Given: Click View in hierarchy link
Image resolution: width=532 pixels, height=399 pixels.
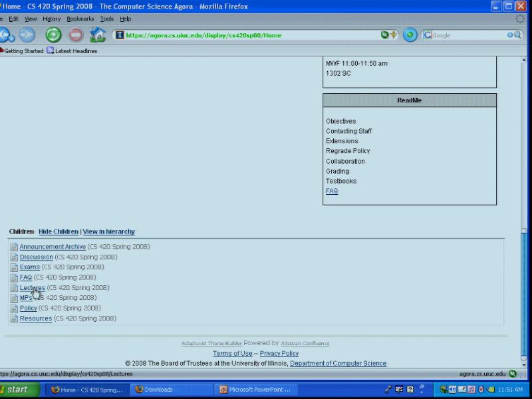Looking at the screenshot, I should [x=108, y=231].
